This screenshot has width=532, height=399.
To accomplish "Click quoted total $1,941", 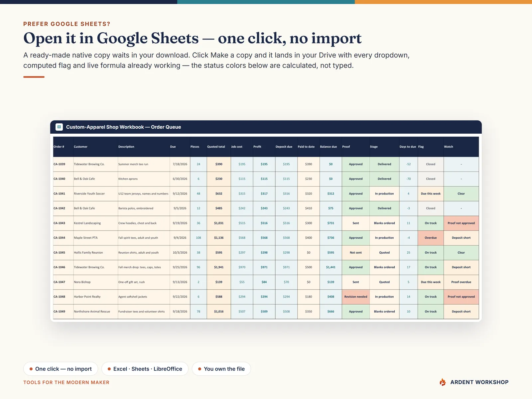I will coord(219,267).
